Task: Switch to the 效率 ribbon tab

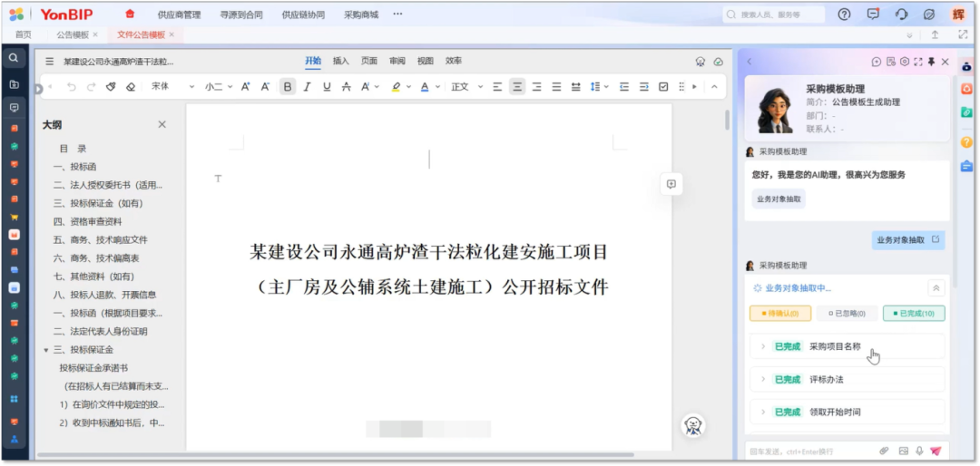Action: click(x=453, y=62)
